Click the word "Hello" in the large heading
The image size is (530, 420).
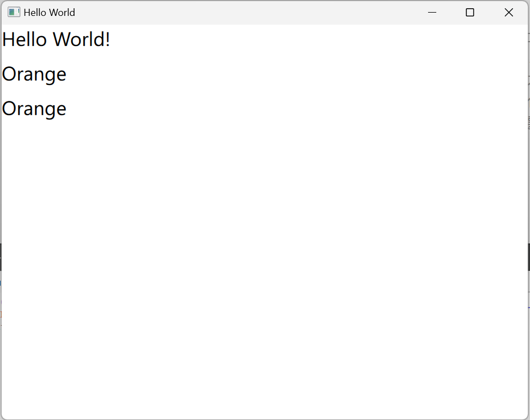pyautogui.click(x=24, y=39)
